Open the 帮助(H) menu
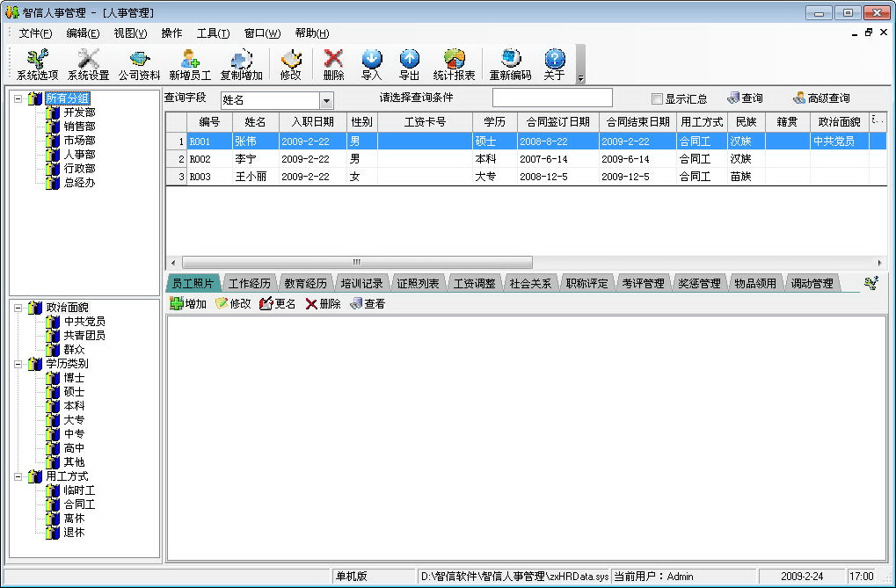 (312, 33)
